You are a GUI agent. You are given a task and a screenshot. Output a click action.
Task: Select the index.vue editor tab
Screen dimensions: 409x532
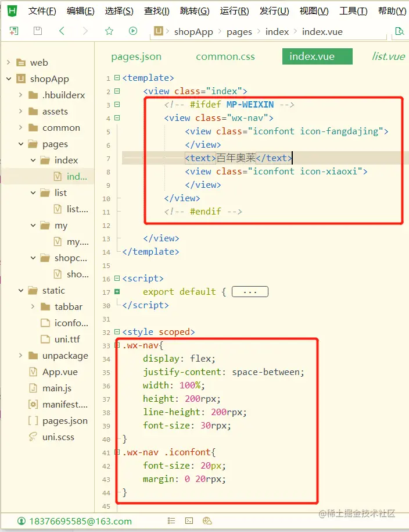(x=317, y=56)
